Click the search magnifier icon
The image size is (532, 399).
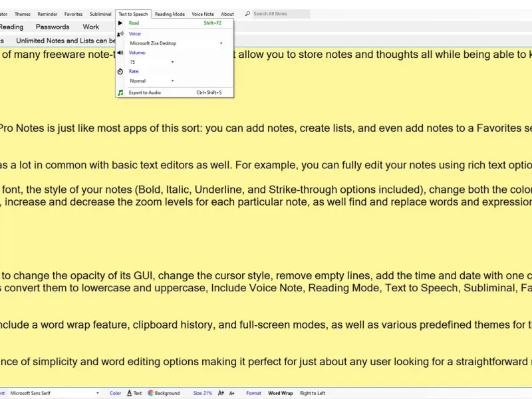[x=247, y=14]
